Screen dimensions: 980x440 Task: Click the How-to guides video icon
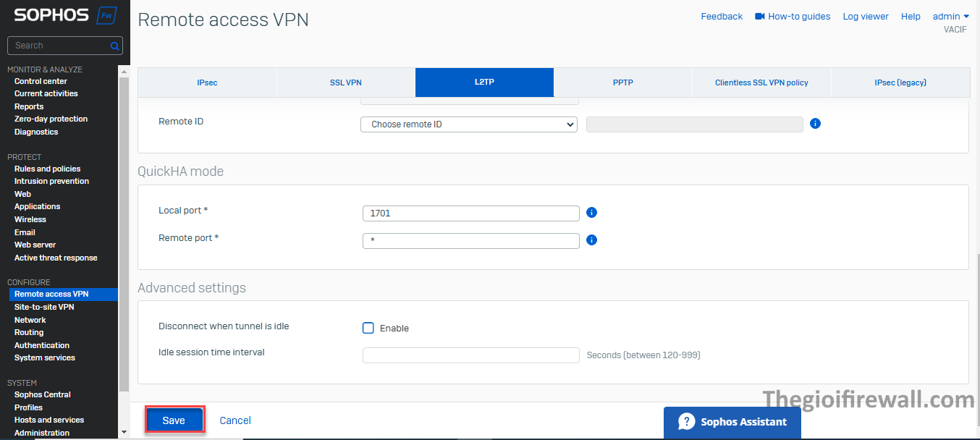(x=759, y=16)
